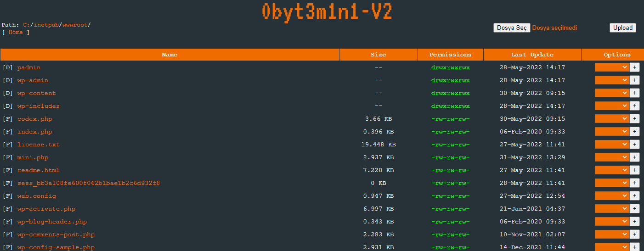Click the Home link under path

tap(16, 32)
